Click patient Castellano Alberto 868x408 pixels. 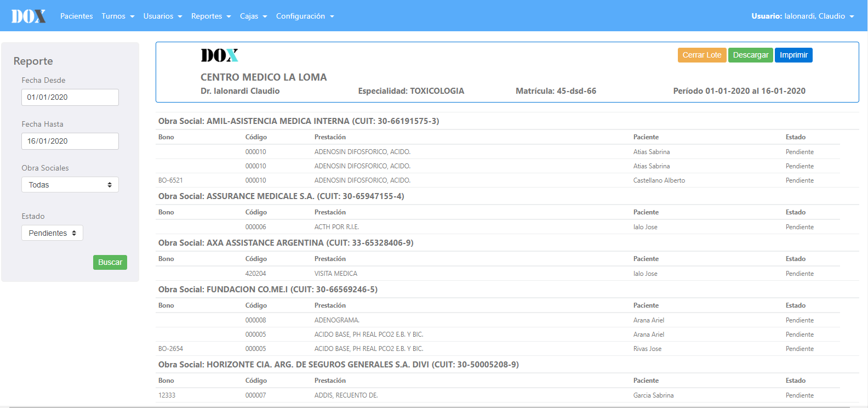pyautogui.click(x=659, y=180)
